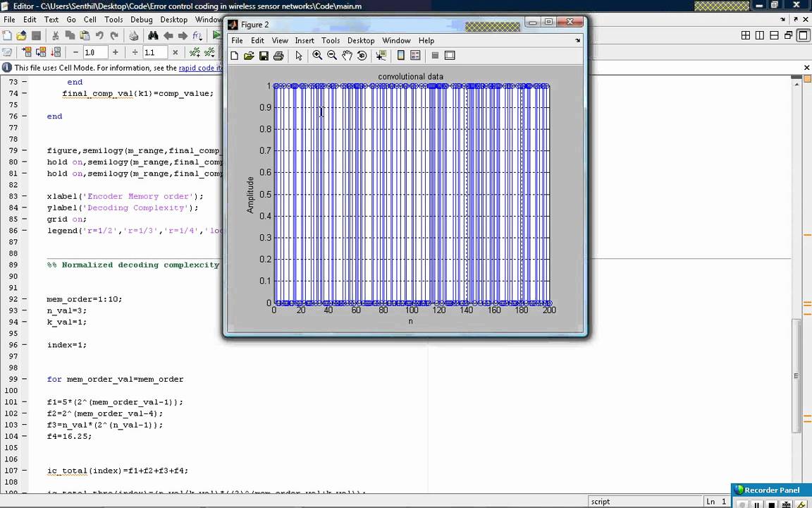The height and width of the screenshot is (508, 812).
Task: Save the main.m file via toolbar
Action: (36, 35)
